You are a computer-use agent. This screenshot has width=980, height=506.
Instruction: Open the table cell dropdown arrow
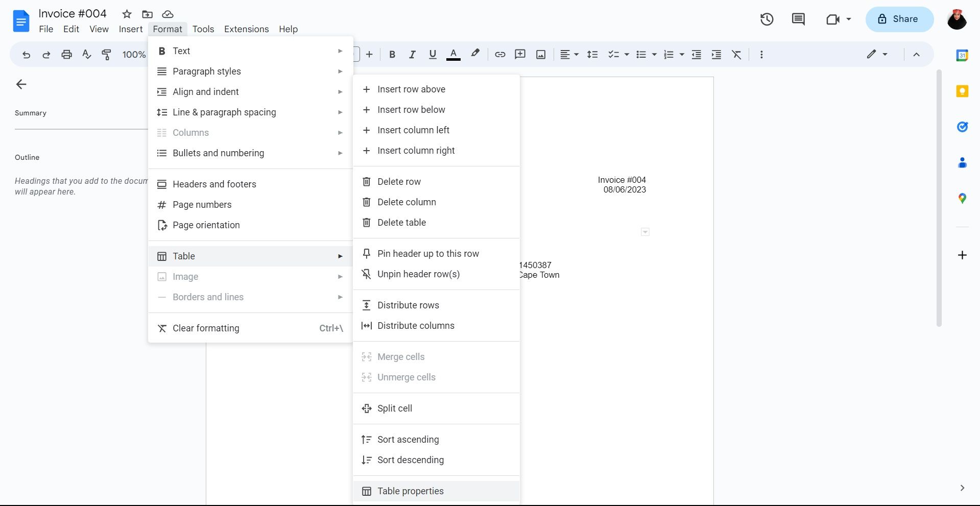(645, 232)
